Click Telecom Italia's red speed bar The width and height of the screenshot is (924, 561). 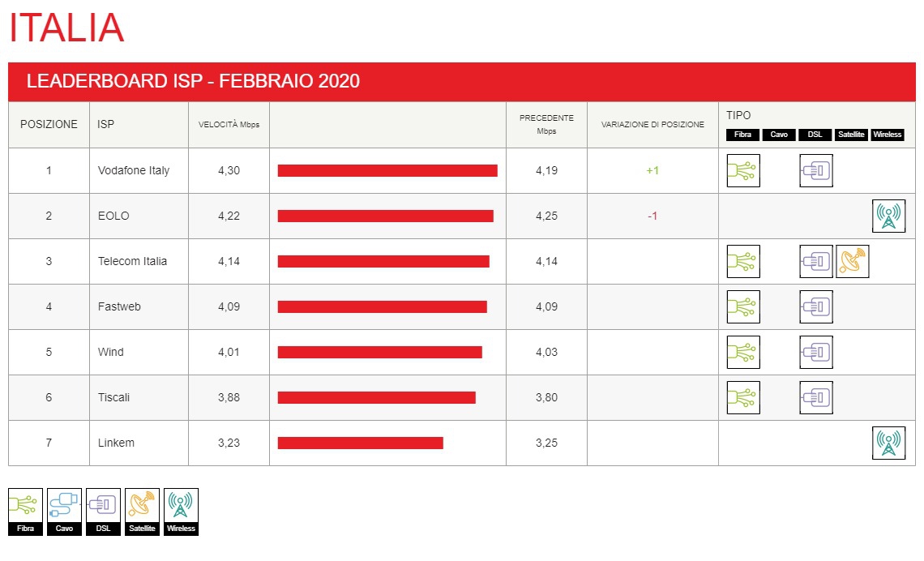383,261
